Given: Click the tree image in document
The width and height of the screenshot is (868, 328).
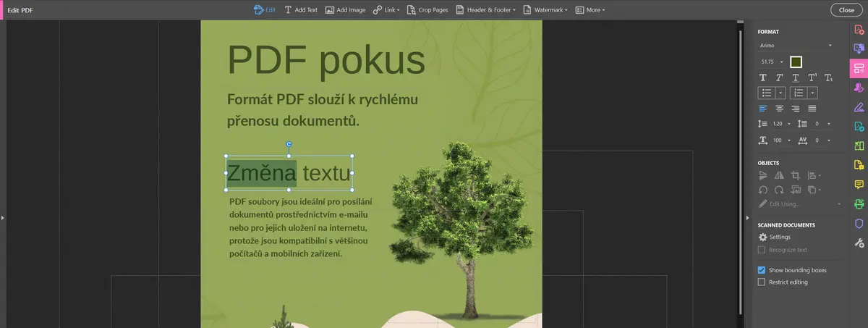Looking at the screenshot, I should coord(462,229).
